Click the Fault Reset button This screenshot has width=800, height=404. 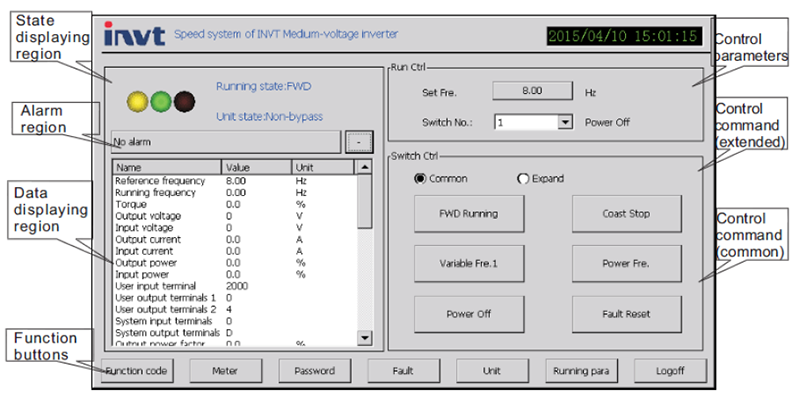[627, 314]
